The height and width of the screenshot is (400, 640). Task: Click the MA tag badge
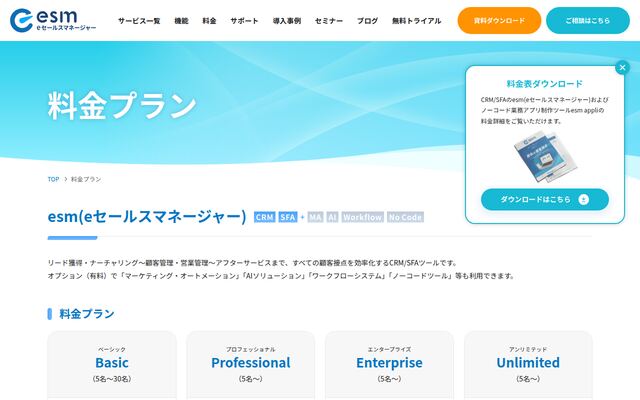[315, 217]
